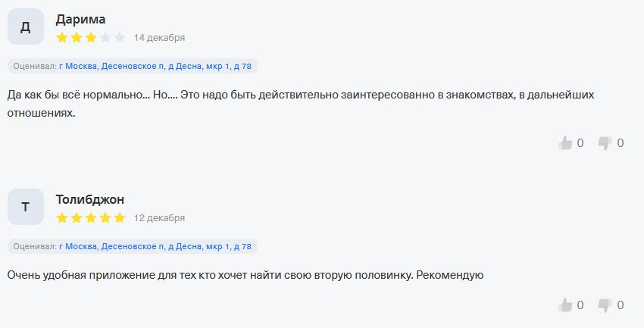Click Толибджон's five-star rating
The width and height of the screenshot is (644, 328).
click(90, 217)
